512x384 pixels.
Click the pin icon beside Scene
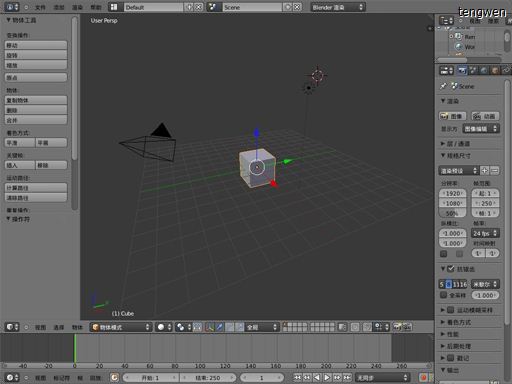point(443,86)
